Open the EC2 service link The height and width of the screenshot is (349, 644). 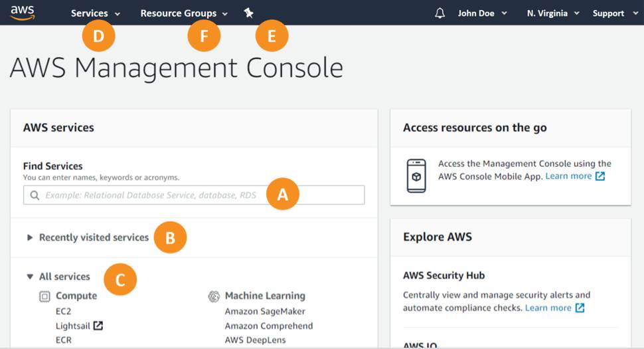coord(63,311)
